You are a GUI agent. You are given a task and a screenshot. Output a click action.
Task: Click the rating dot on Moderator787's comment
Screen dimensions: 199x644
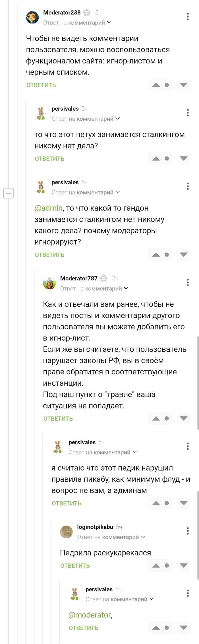[x=167, y=418]
